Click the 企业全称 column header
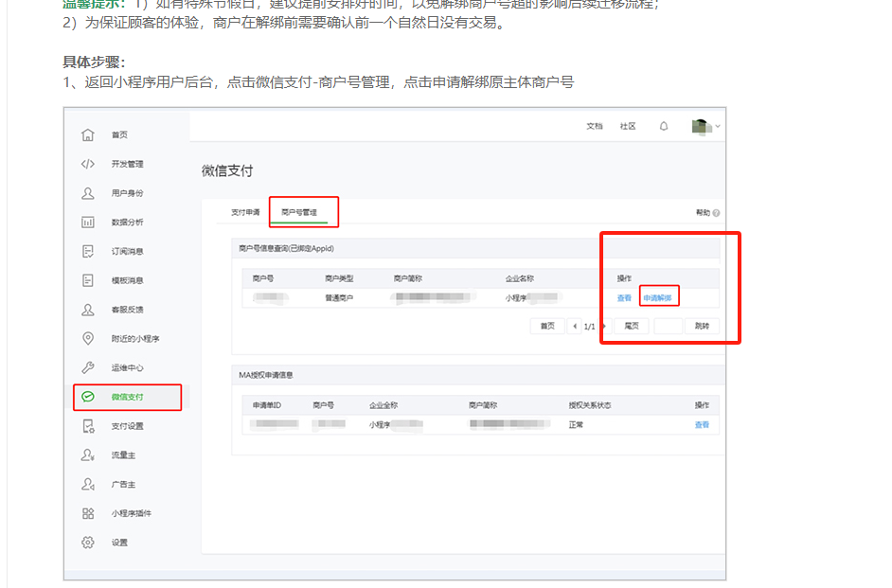This screenshot has width=892, height=588. coord(384,405)
